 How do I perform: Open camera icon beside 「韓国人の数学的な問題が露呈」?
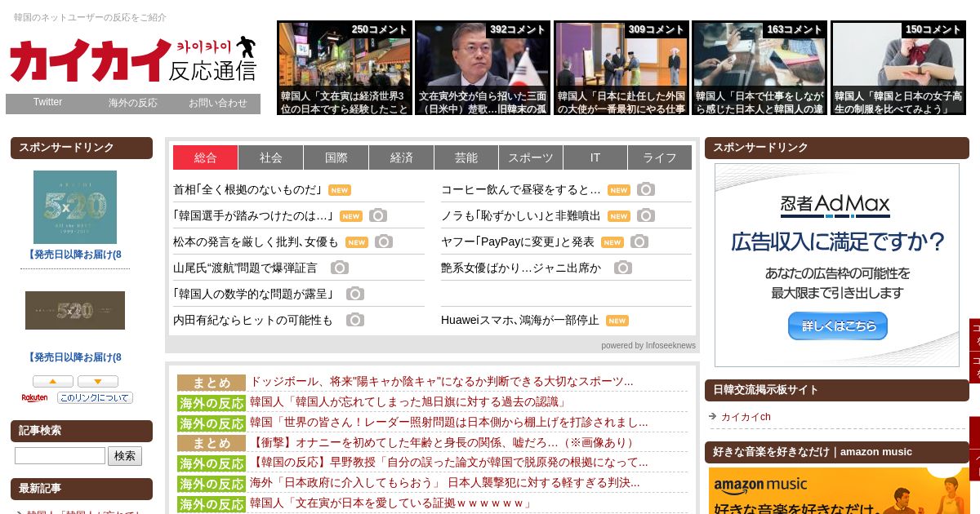(x=355, y=294)
